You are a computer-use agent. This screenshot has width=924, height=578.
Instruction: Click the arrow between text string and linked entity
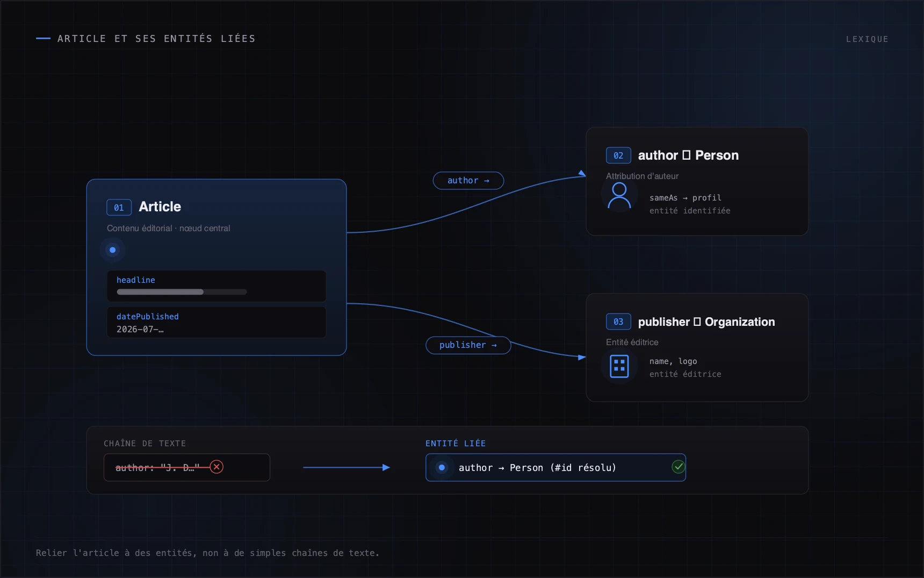[x=346, y=468]
